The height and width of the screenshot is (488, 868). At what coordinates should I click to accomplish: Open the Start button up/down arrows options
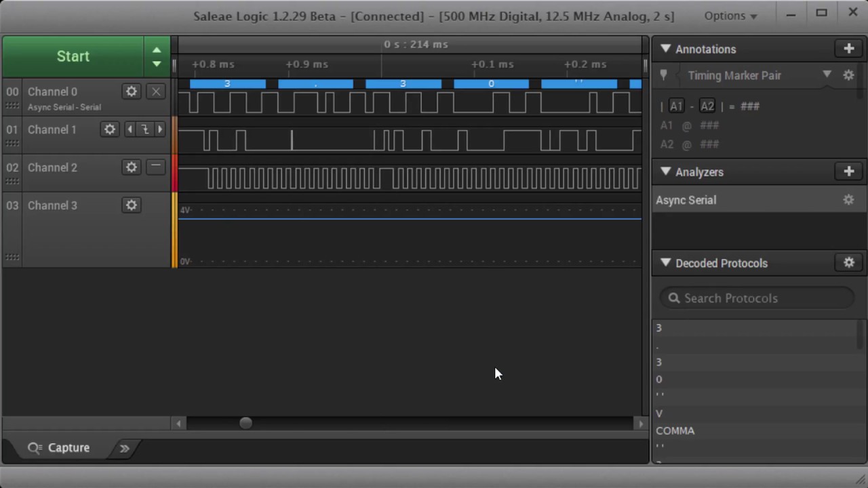point(157,56)
